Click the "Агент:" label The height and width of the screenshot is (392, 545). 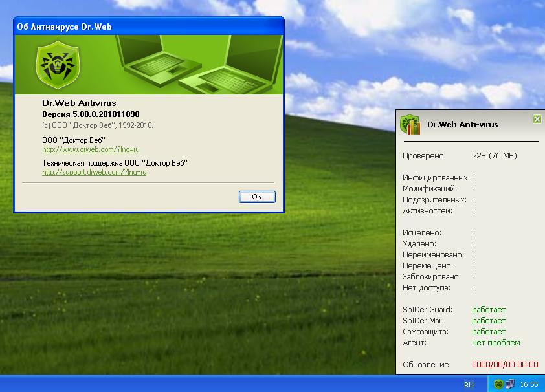pyautogui.click(x=414, y=343)
